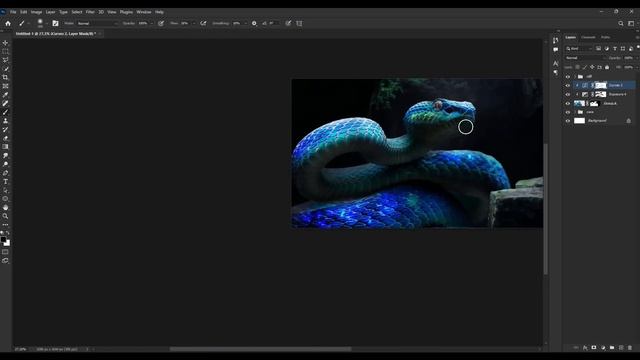Open the brush settings panel icon
This screenshot has width=640, height=360.
point(55,24)
